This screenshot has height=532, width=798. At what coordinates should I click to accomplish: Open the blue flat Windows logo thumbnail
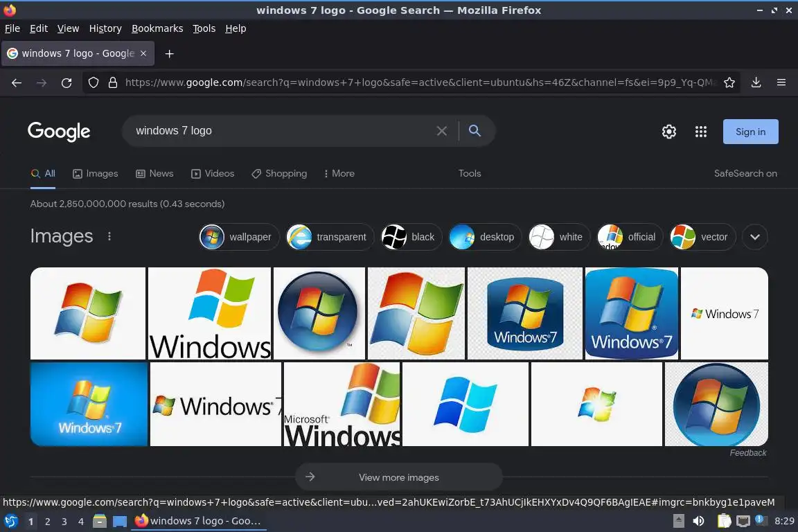465,405
